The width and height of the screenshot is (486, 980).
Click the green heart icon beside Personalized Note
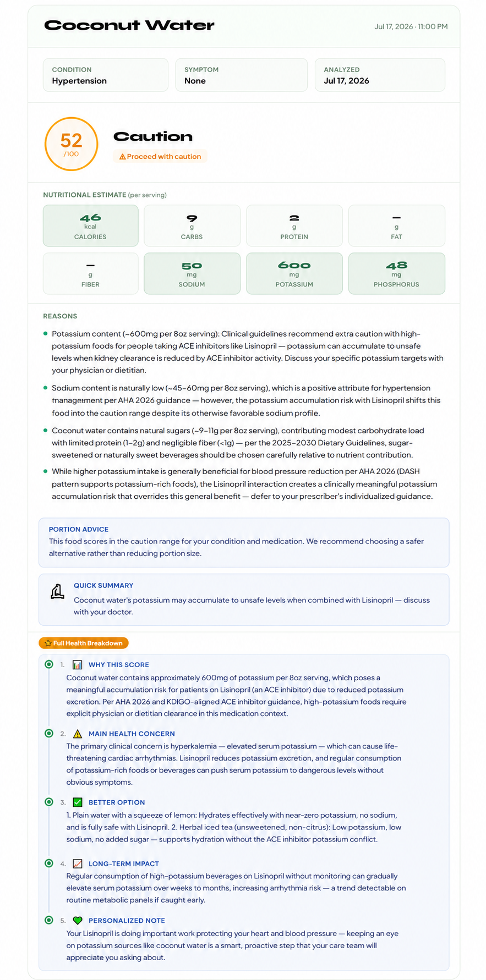click(78, 921)
